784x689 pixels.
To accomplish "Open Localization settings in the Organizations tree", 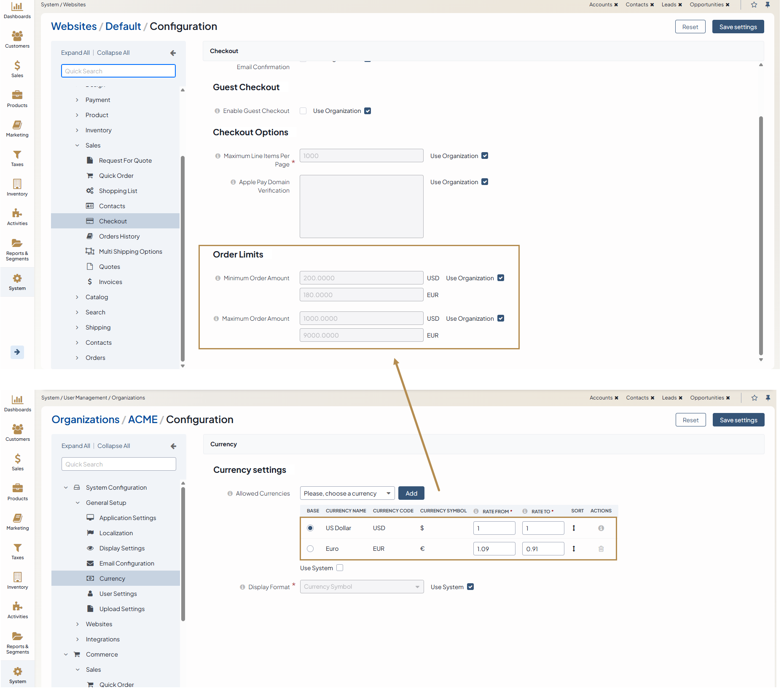I will click(x=116, y=533).
